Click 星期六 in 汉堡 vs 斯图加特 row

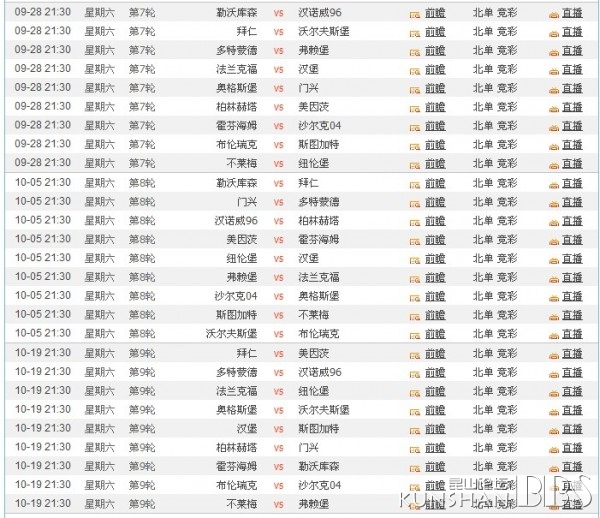99,429
